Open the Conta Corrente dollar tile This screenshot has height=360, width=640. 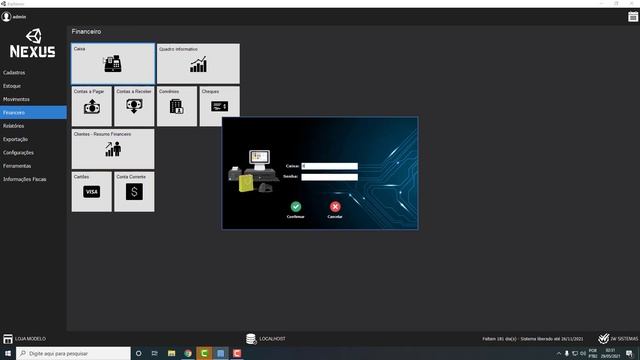(134, 191)
